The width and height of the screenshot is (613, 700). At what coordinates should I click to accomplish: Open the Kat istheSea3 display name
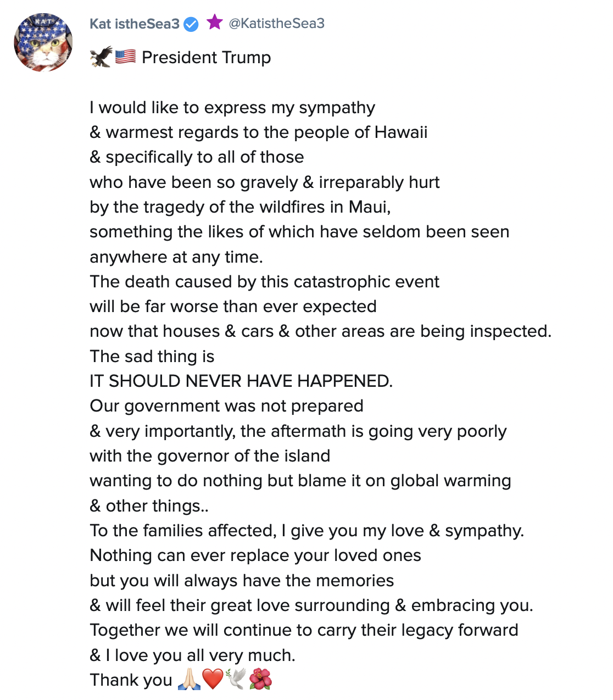point(135,24)
